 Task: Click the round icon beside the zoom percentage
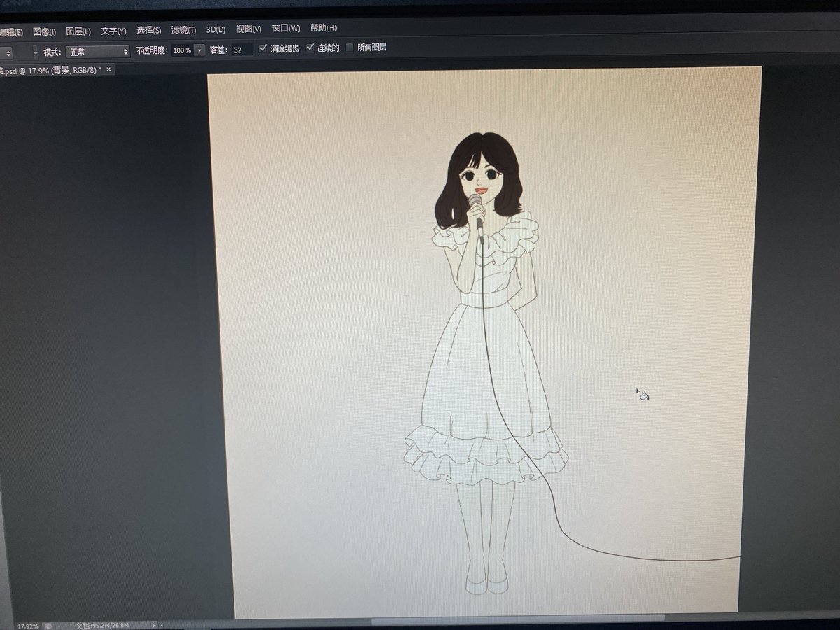(x=48, y=625)
